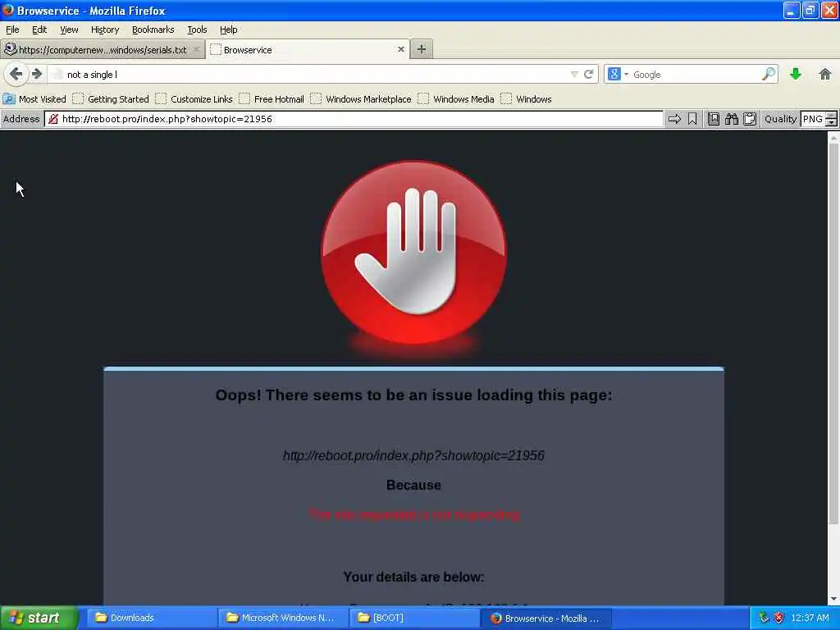Click the insecure connection icon in Address bar
The height and width of the screenshot is (630, 840).
pyautogui.click(x=53, y=119)
